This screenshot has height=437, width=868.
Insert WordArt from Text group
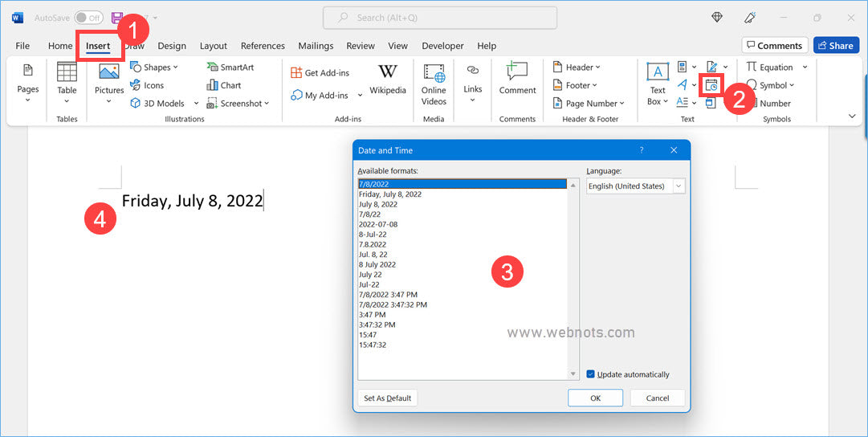(x=687, y=84)
